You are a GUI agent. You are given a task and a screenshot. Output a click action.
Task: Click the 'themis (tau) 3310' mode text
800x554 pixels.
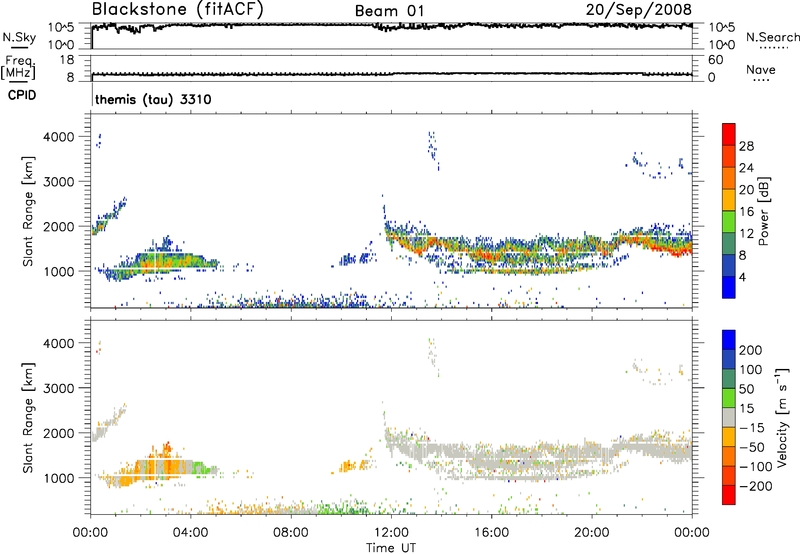tap(153, 99)
